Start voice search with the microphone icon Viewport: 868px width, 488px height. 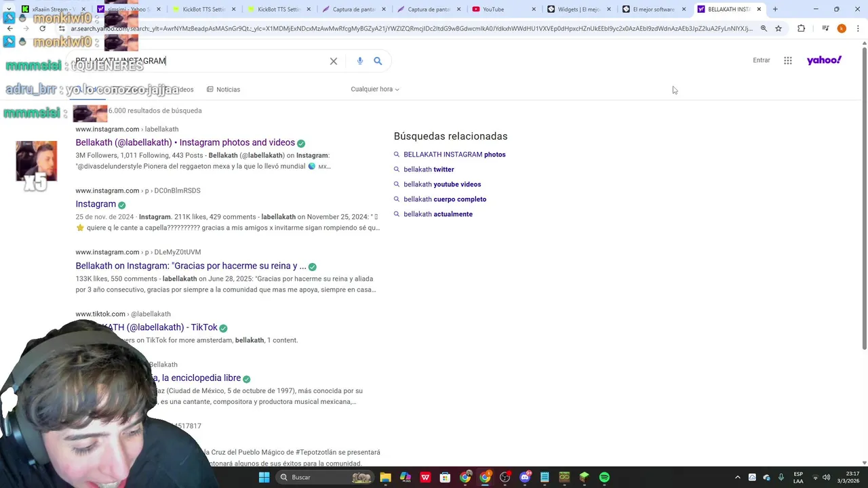click(360, 61)
